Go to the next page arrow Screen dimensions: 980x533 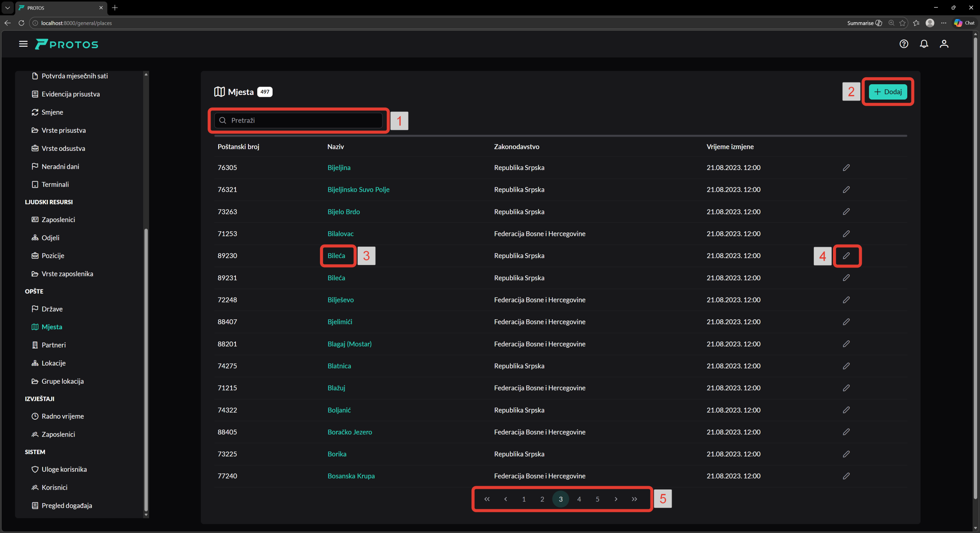tap(616, 499)
